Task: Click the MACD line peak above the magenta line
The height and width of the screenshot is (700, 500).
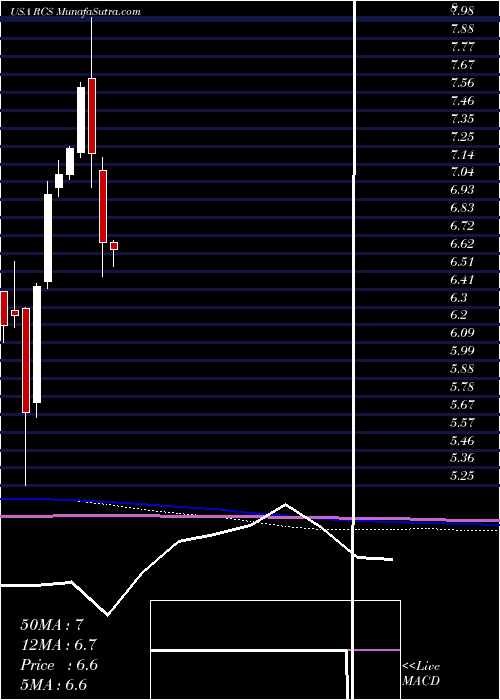Action: pos(286,504)
